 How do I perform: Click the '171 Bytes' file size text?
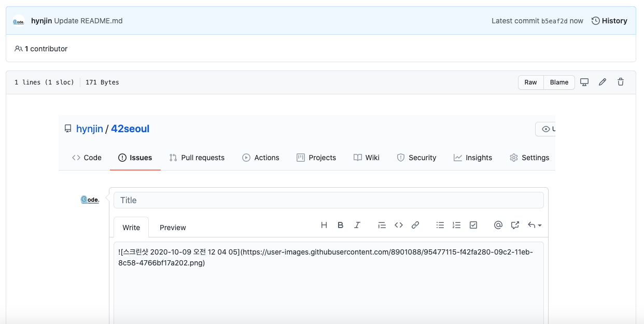102,82
